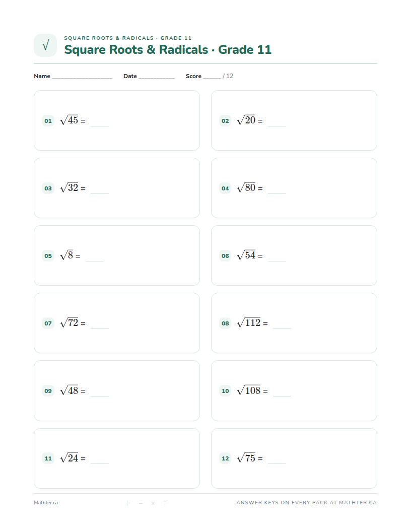Viewport: 411px width, 532px height.
Task: Click the faint plus symbol in footer
Action: pos(127,503)
